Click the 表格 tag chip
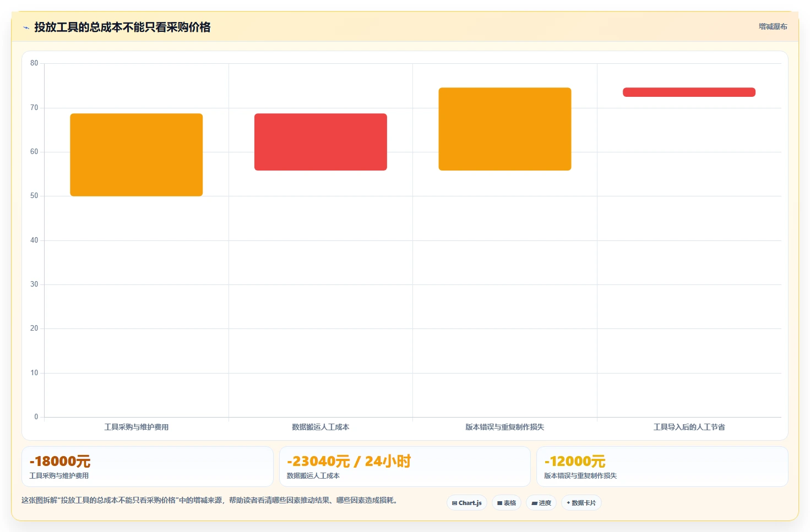This screenshot has width=810, height=532. pos(507,503)
